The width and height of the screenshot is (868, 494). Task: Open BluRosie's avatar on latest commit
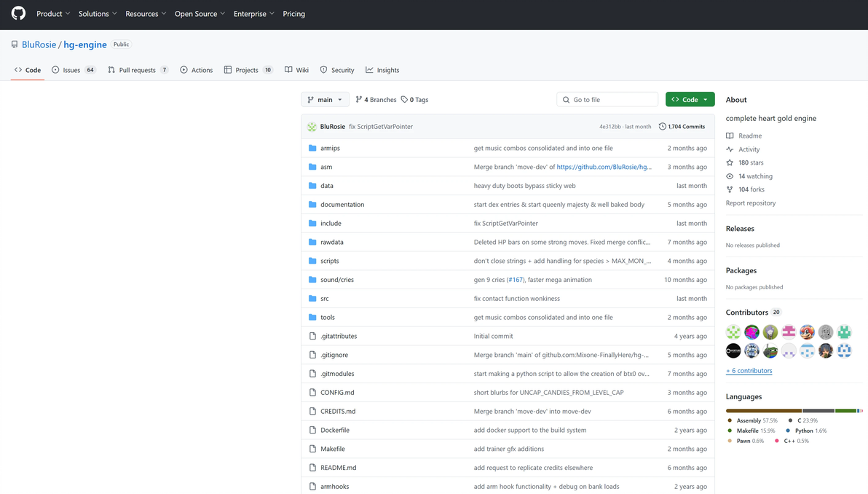[312, 126]
